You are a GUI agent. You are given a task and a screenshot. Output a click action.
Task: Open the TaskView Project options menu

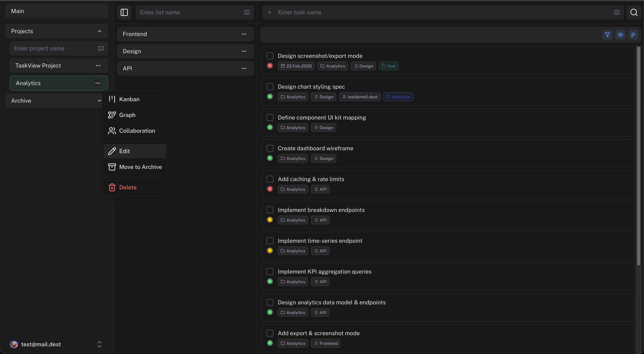(98, 66)
